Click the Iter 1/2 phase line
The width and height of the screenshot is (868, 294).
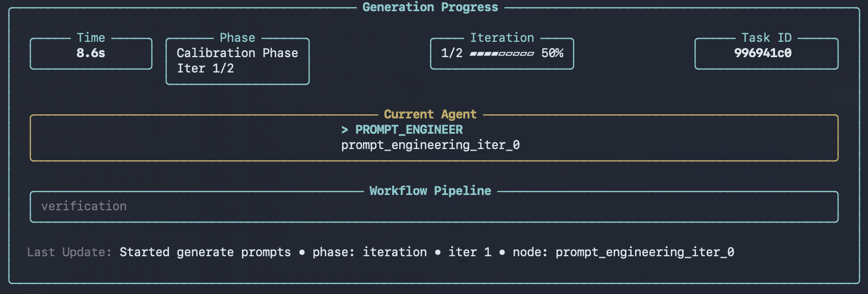205,68
